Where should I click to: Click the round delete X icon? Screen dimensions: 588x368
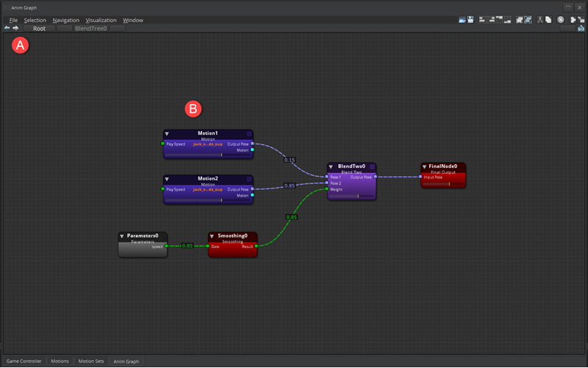click(x=560, y=20)
